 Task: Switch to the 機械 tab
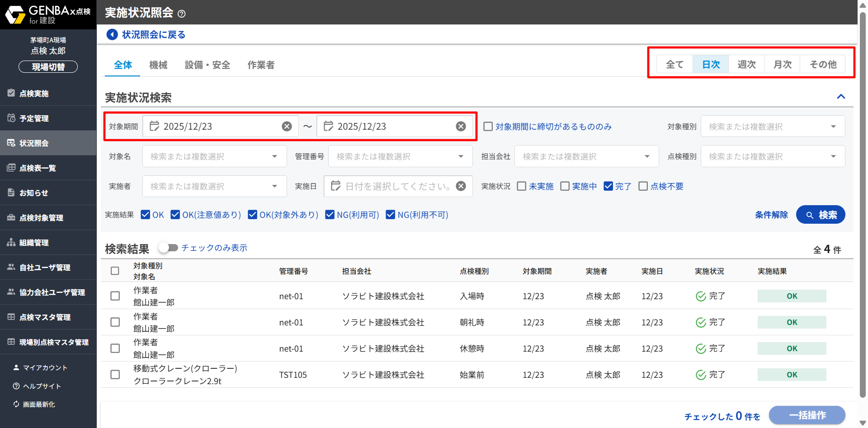[x=158, y=65]
